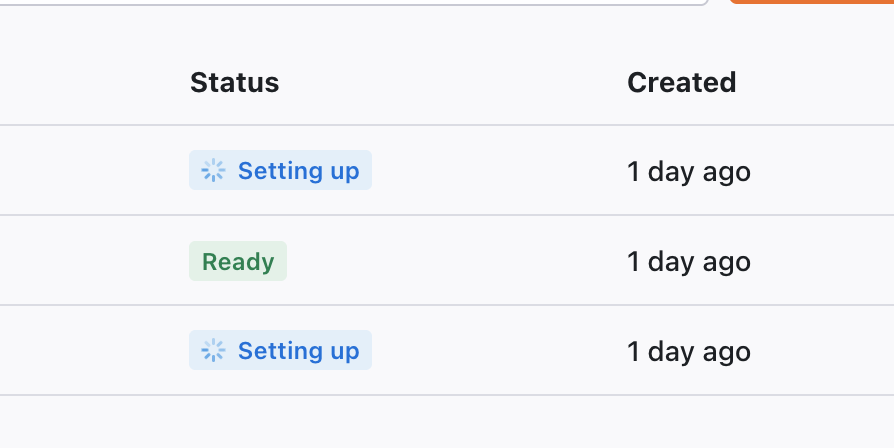The image size is (894, 448).
Task: Click 1 day ago in the first row
Action: point(689,171)
